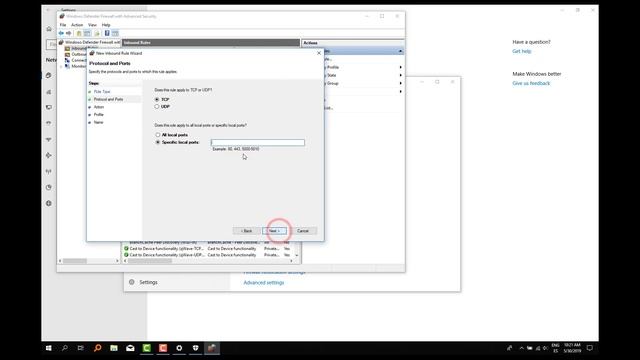Click the forward arrow toolbar icon
Viewport: 640px width, 360px height.
coord(69,33)
